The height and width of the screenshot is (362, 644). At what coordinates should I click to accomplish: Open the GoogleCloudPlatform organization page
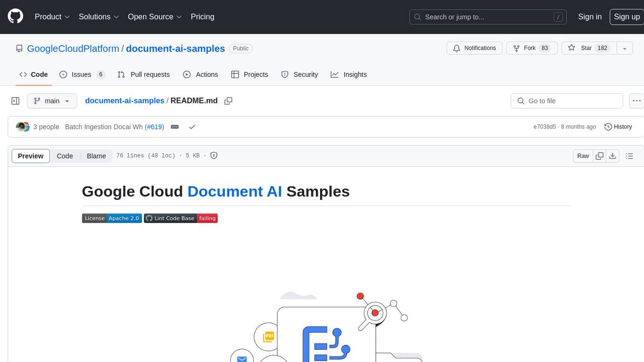pos(73,48)
